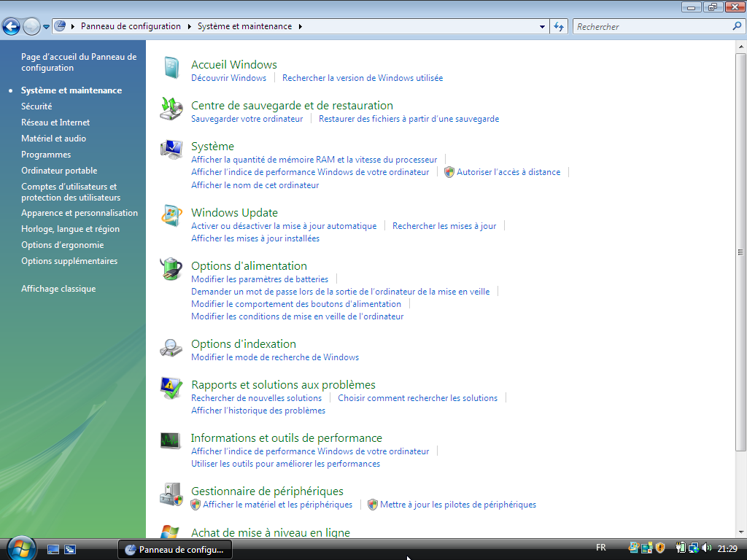Image resolution: width=747 pixels, height=560 pixels.
Task: Refresh the Control Panel view
Action: pos(559,27)
